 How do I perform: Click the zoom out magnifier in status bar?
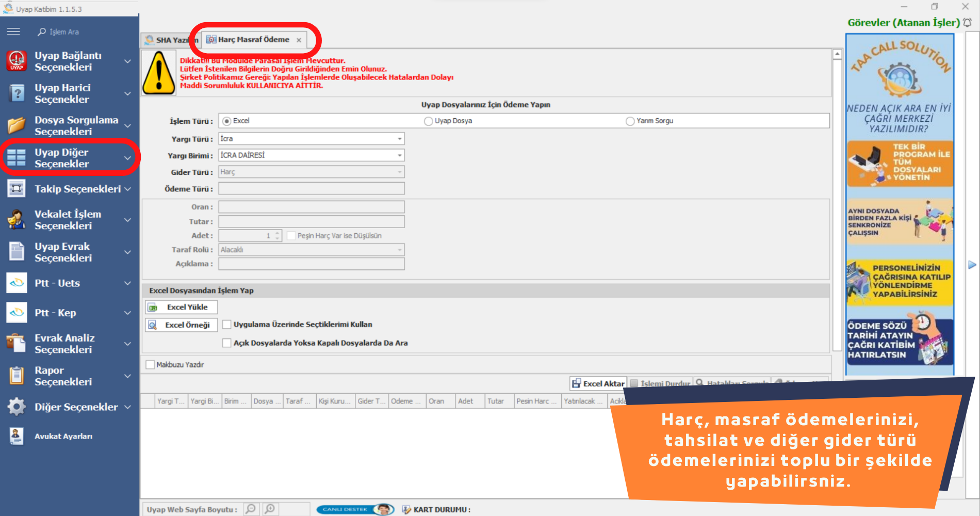tap(251, 509)
